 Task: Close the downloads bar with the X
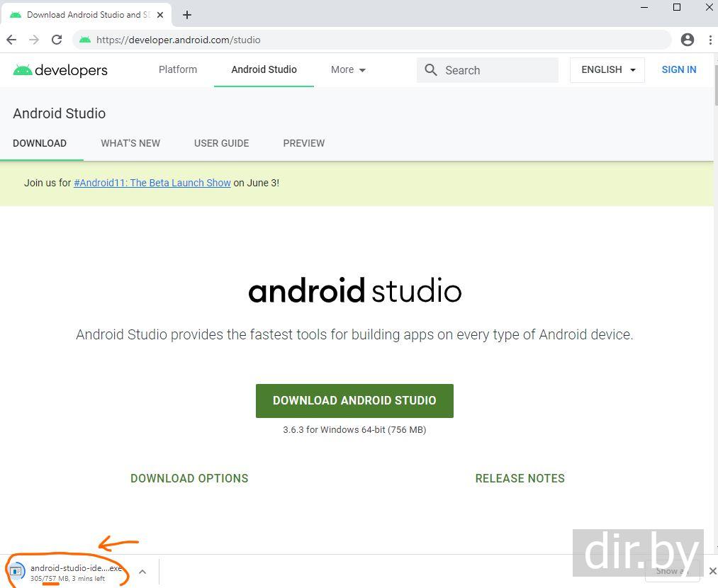tap(712, 571)
